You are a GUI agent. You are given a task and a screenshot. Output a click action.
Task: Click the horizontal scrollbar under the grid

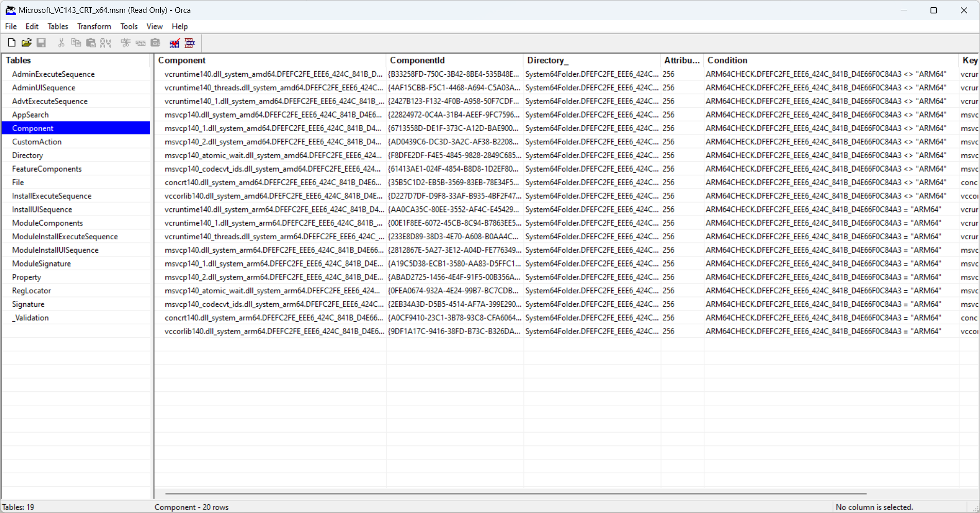coord(515,493)
